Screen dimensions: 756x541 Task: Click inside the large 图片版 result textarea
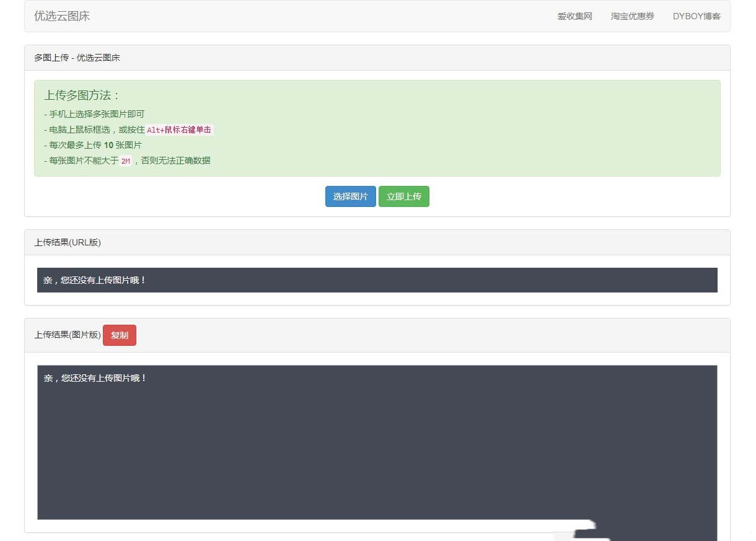click(377, 446)
